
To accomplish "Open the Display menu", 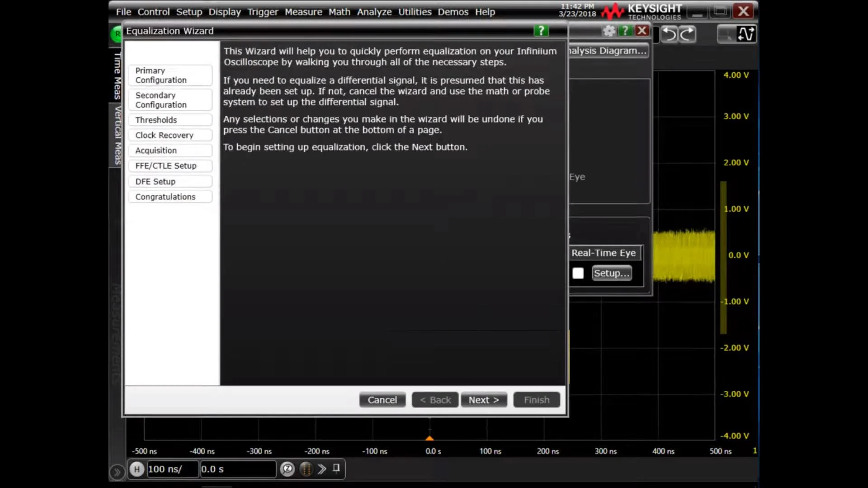I will click(225, 12).
